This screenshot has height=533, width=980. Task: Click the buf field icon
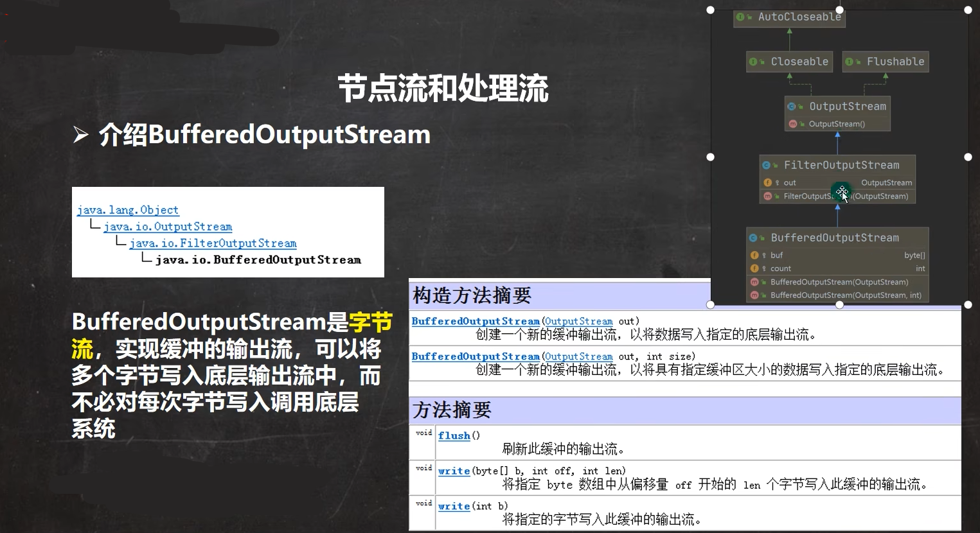(754, 255)
